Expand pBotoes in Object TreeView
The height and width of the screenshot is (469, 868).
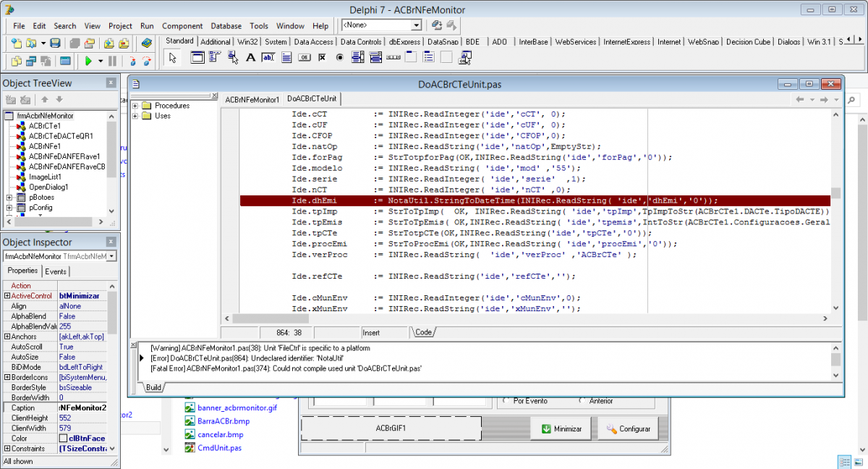click(9, 197)
